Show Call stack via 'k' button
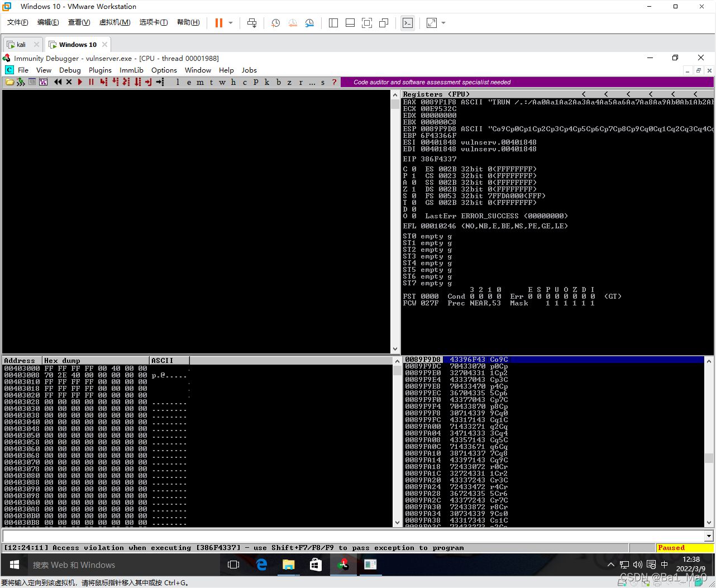 [x=267, y=82]
